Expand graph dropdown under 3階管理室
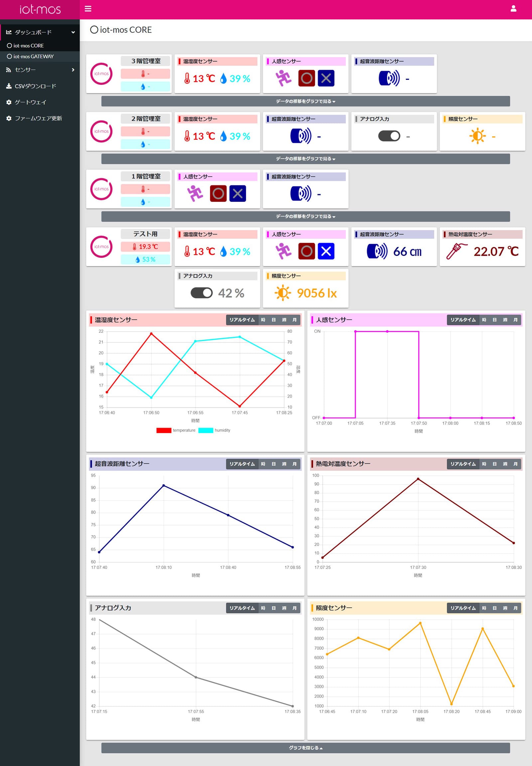 pyautogui.click(x=306, y=101)
